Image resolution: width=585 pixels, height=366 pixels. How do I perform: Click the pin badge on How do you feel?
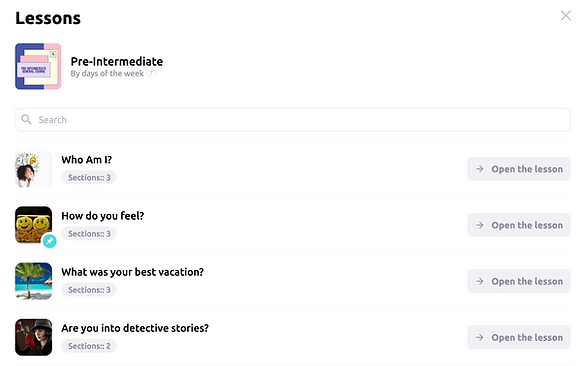[x=50, y=241]
